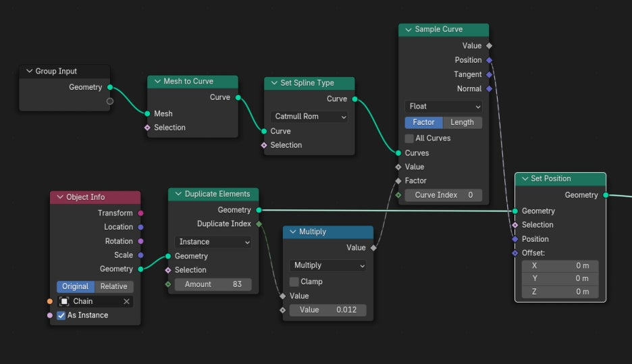Click Set Position Geometry output socket
Image resolution: width=632 pixels, height=364 pixels.
606,195
